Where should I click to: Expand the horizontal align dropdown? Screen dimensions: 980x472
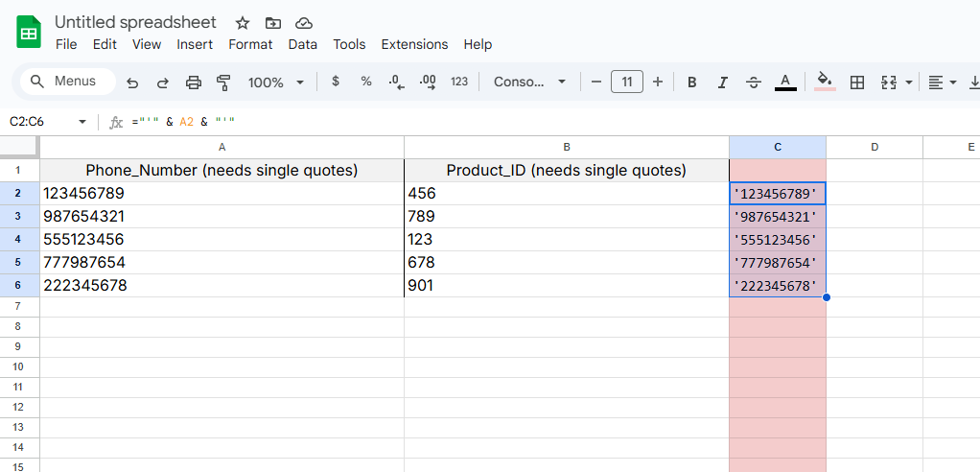tap(943, 83)
